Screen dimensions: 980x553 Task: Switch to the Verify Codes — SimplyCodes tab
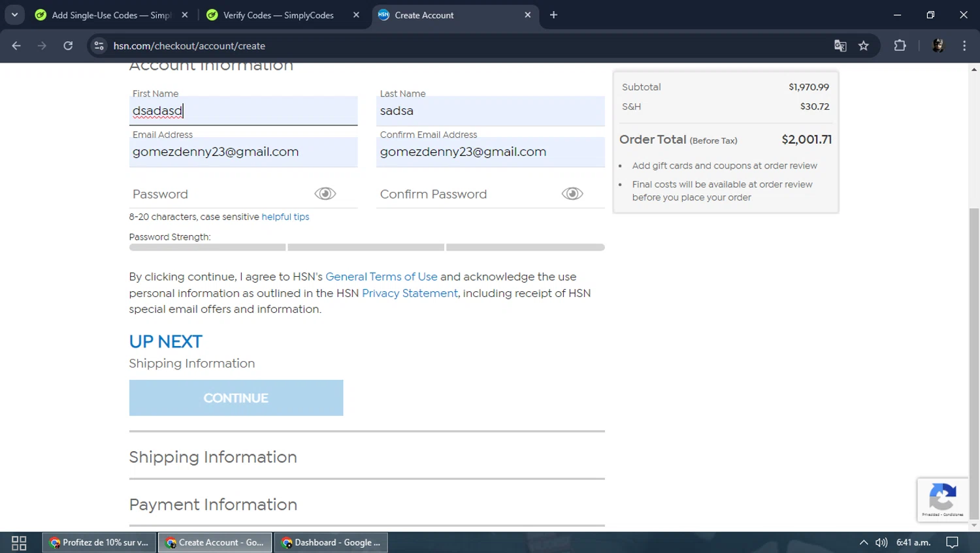(278, 15)
